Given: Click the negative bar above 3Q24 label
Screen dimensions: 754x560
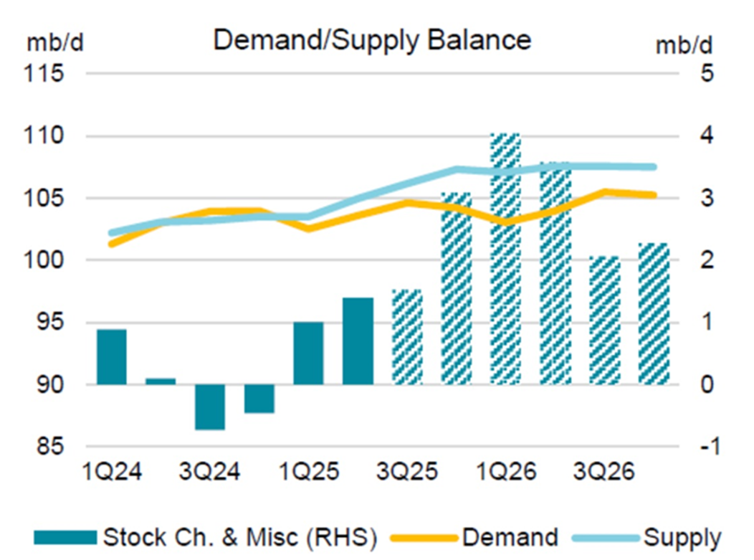Looking at the screenshot, I should tap(210, 407).
